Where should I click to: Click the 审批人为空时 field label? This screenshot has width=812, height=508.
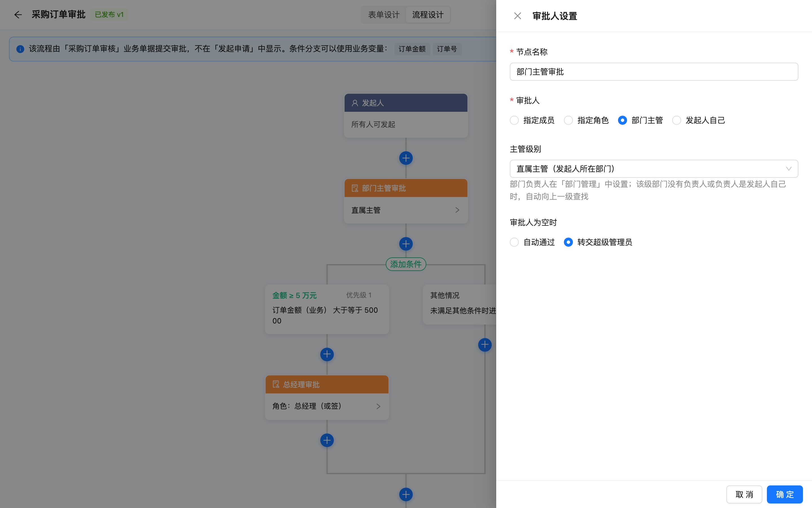point(533,222)
